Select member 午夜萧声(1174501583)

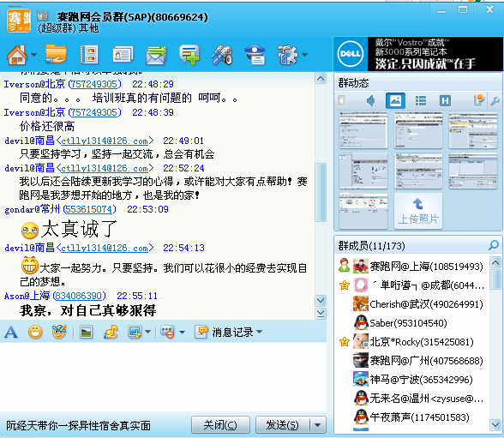pos(412,417)
